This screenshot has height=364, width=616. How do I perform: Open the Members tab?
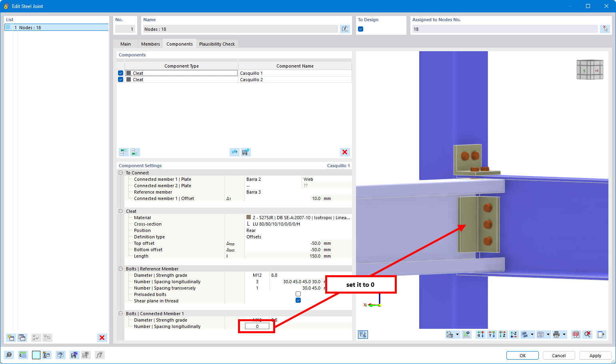pos(150,44)
